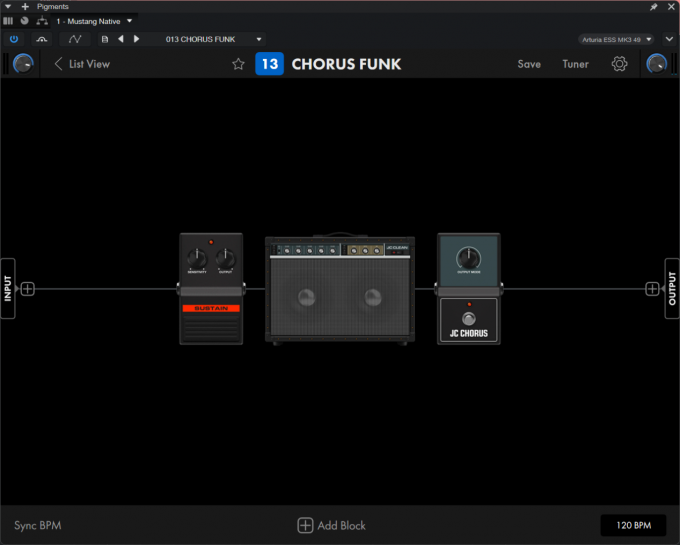Toggle Sync BPM
Screen dimensions: 680x545
[38, 525]
